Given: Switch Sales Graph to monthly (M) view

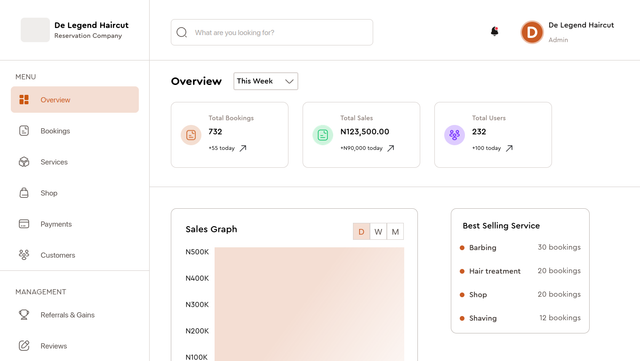Looking at the screenshot, I should (395, 232).
